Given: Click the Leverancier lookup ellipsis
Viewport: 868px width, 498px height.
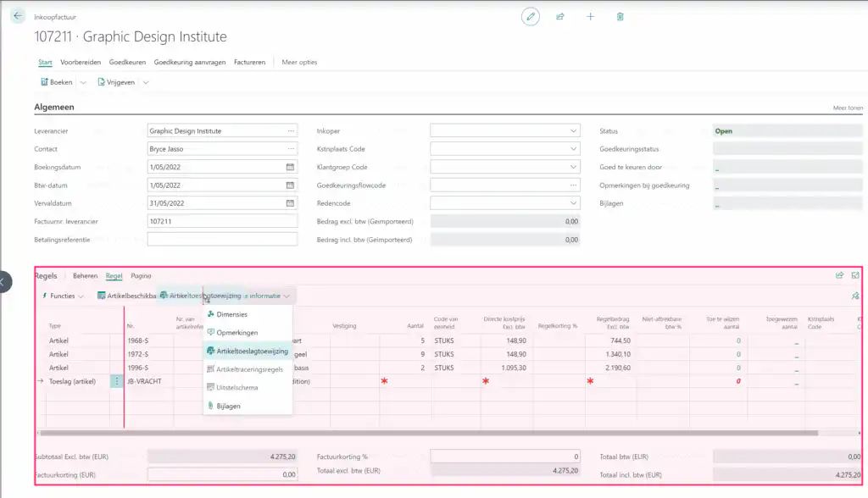Looking at the screenshot, I should click(291, 131).
